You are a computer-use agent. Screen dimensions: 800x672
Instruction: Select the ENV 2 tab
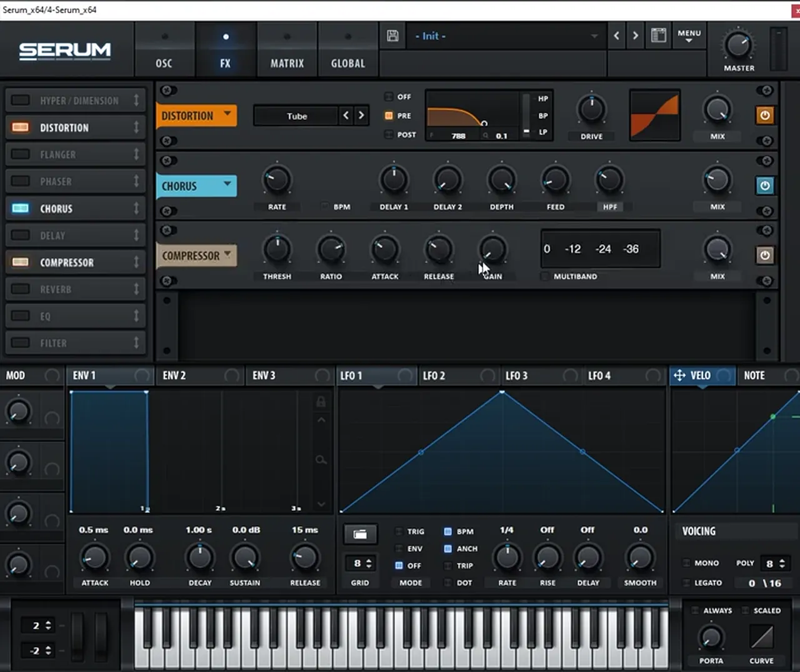point(199,375)
